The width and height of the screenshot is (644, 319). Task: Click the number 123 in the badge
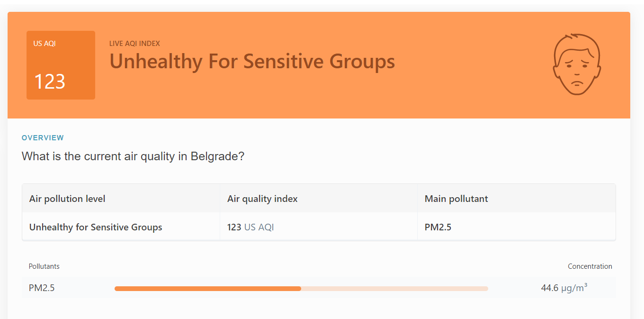[49, 82]
